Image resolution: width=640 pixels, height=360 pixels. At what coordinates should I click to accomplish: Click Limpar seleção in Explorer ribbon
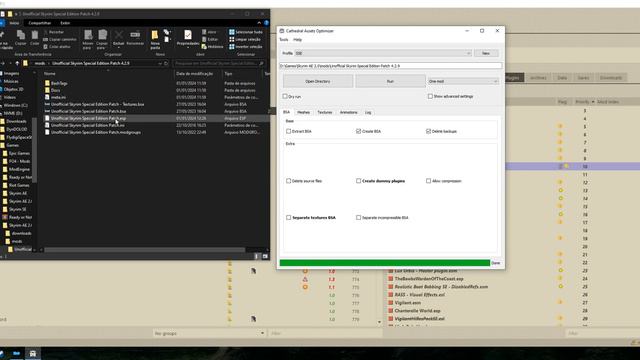pyautogui.click(x=245, y=39)
